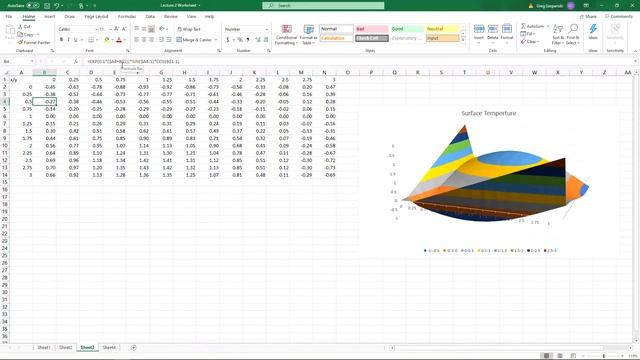The width and height of the screenshot is (640, 360).
Task: Switch to the Formulas tab
Action: (x=127, y=17)
